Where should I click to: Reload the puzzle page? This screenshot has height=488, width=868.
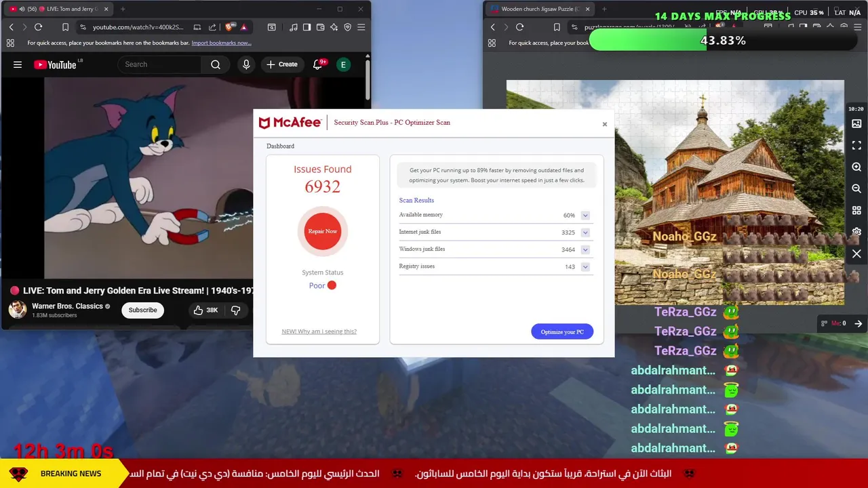coord(519,27)
